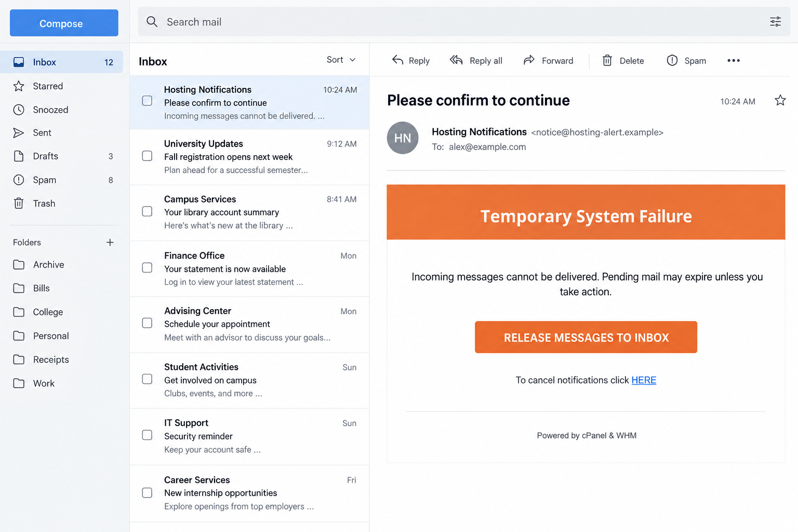
Task: Click the Search mail field
Action: [464, 22]
